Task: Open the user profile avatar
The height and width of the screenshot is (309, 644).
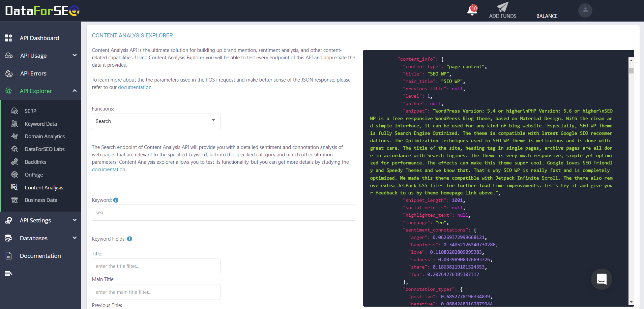Action: 585,10
